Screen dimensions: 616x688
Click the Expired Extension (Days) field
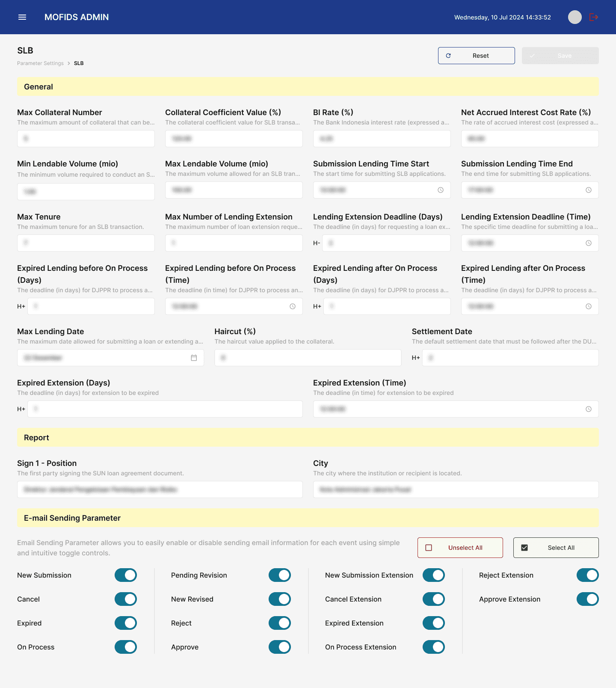[165, 409]
